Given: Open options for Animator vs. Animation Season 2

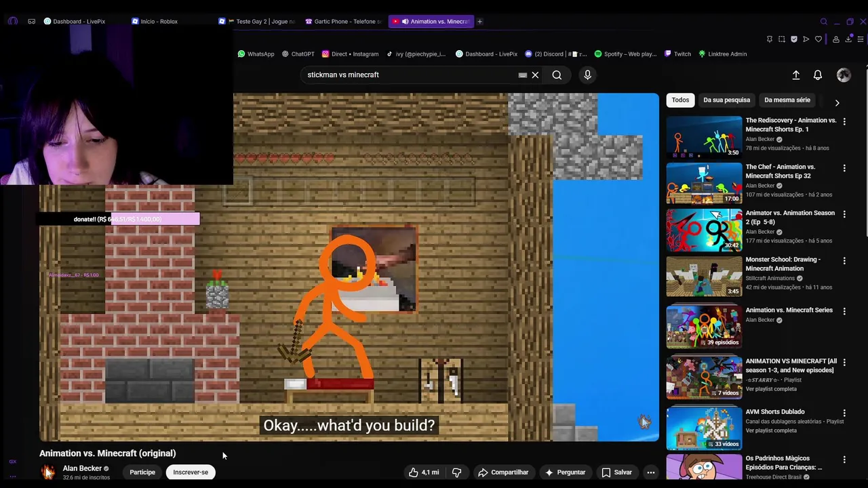Looking at the screenshot, I should pos(844,213).
